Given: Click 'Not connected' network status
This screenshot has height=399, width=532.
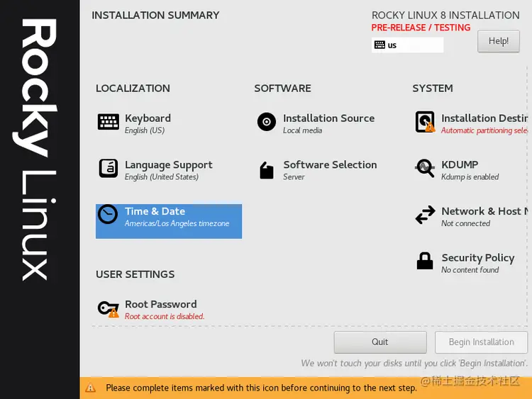Looking at the screenshot, I should point(465,223).
